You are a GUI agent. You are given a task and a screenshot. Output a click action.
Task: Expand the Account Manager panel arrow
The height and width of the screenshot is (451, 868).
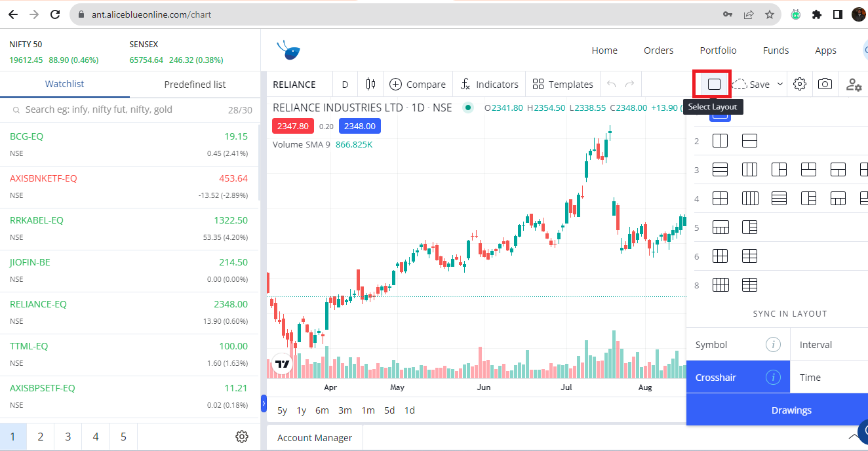click(852, 437)
